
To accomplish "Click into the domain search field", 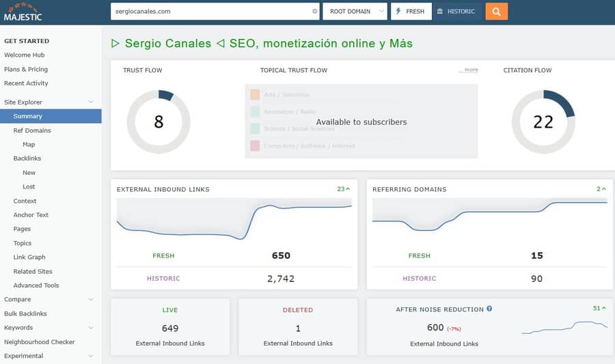I will click(x=208, y=12).
